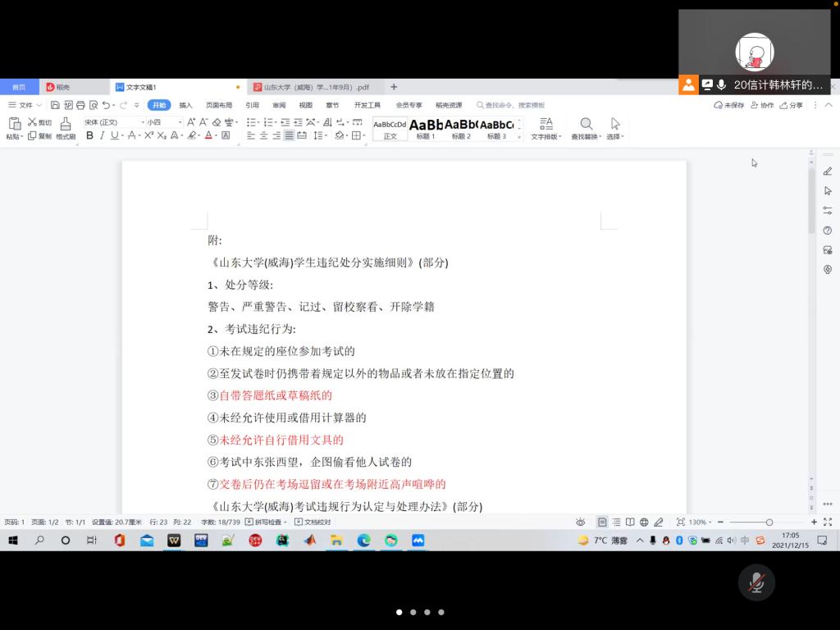Click the Print icon in quick access toolbar
Viewport: 840px width, 630px height.
tap(80, 105)
